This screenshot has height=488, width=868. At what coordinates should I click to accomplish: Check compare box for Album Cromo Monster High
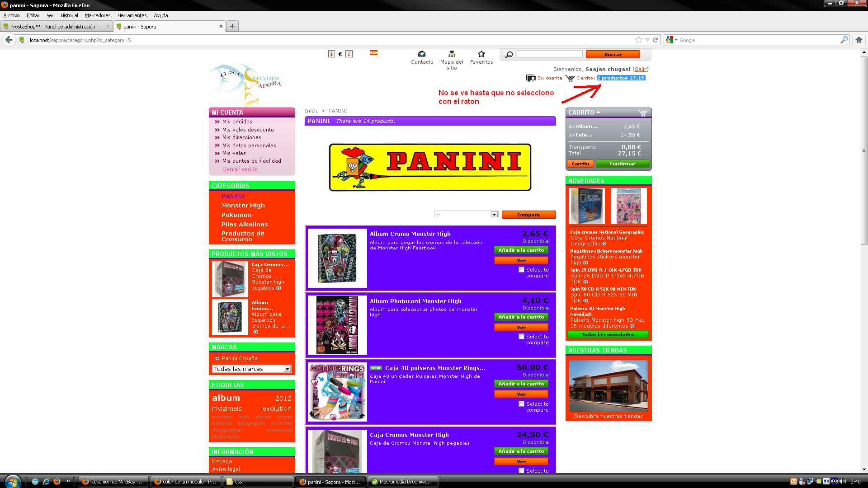click(x=521, y=270)
